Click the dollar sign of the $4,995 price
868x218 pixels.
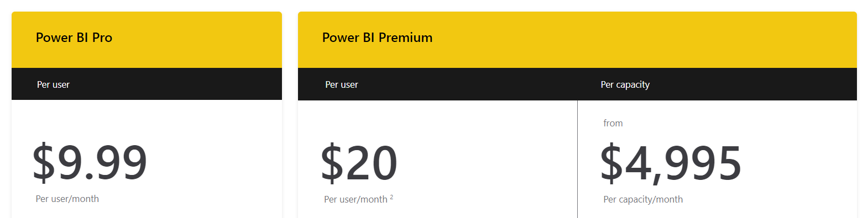coord(612,163)
